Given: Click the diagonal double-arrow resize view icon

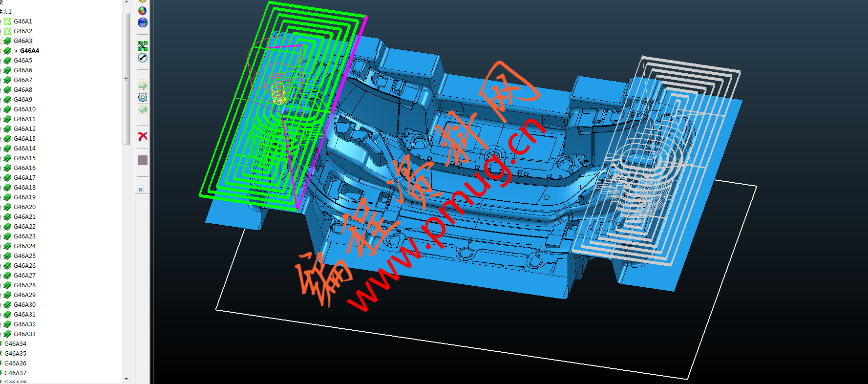Looking at the screenshot, I should point(143,58).
